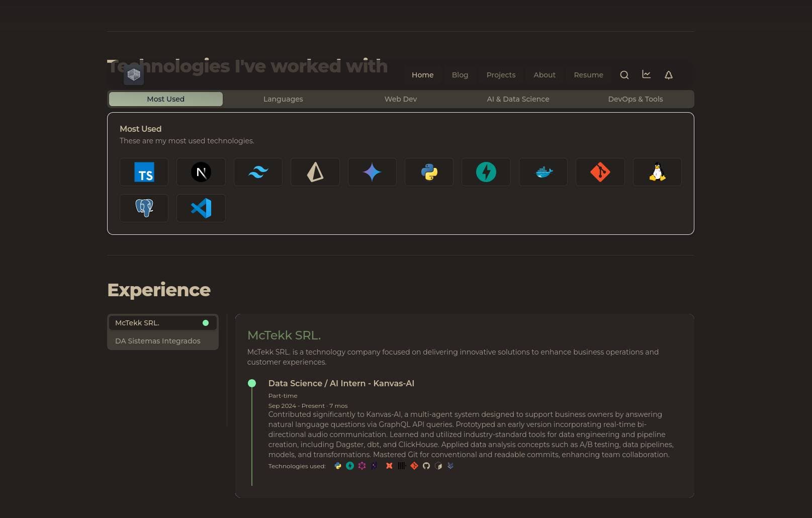The height and width of the screenshot is (518, 812).
Task: Click the 'Part-time' label
Action: (x=283, y=396)
